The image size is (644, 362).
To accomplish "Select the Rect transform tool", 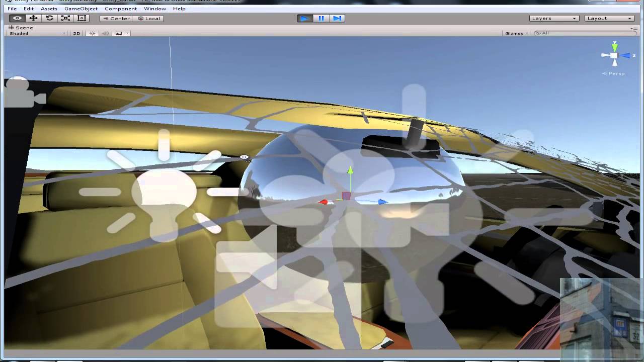I will [x=82, y=18].
